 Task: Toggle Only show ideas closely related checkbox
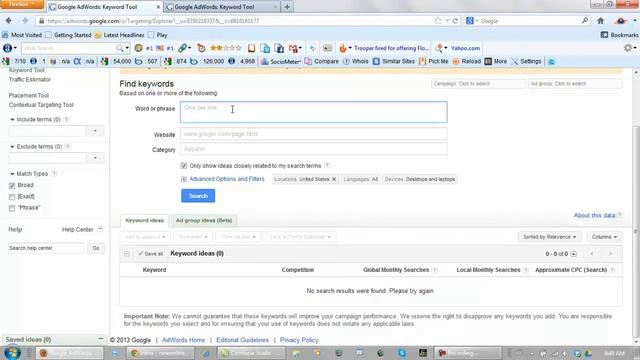coord(184,166)
